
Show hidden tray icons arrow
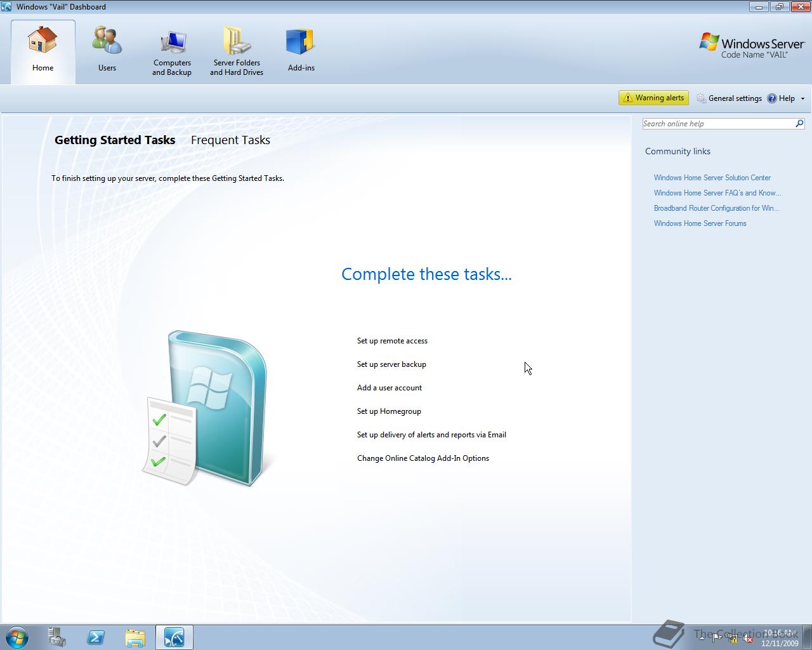[x=702, y=638]
